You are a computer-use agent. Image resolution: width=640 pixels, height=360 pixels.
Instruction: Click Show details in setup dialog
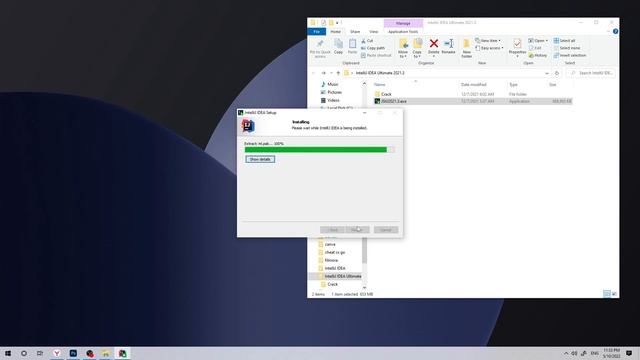click(260, 159)
